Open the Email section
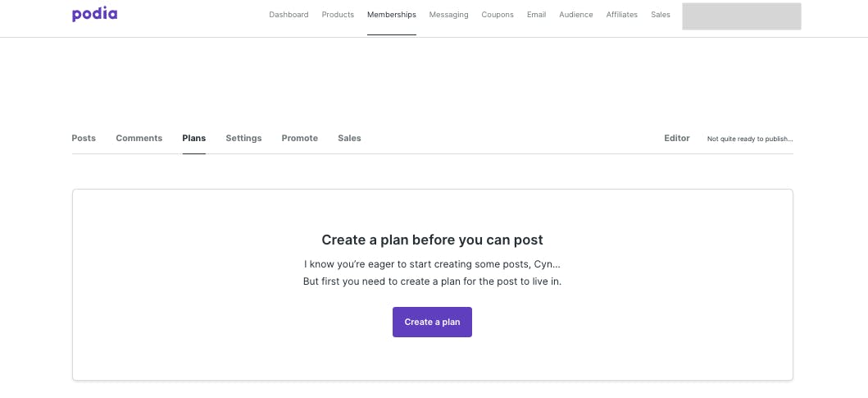Image resolution: width=868 pixels, height=398 pixels. tap(536, 15)
